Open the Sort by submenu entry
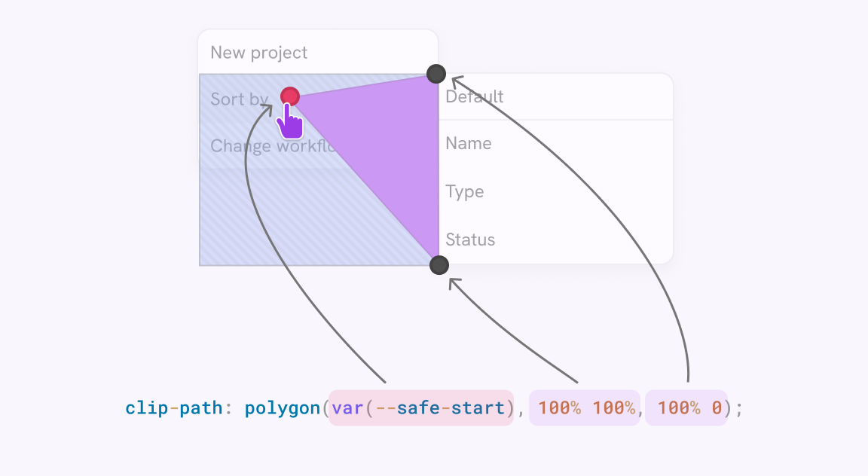868x476 pixels. pos(239,99)
